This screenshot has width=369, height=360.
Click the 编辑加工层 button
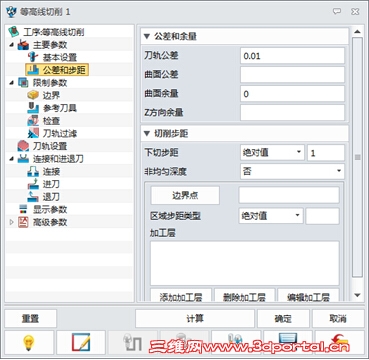pos(308,295)
